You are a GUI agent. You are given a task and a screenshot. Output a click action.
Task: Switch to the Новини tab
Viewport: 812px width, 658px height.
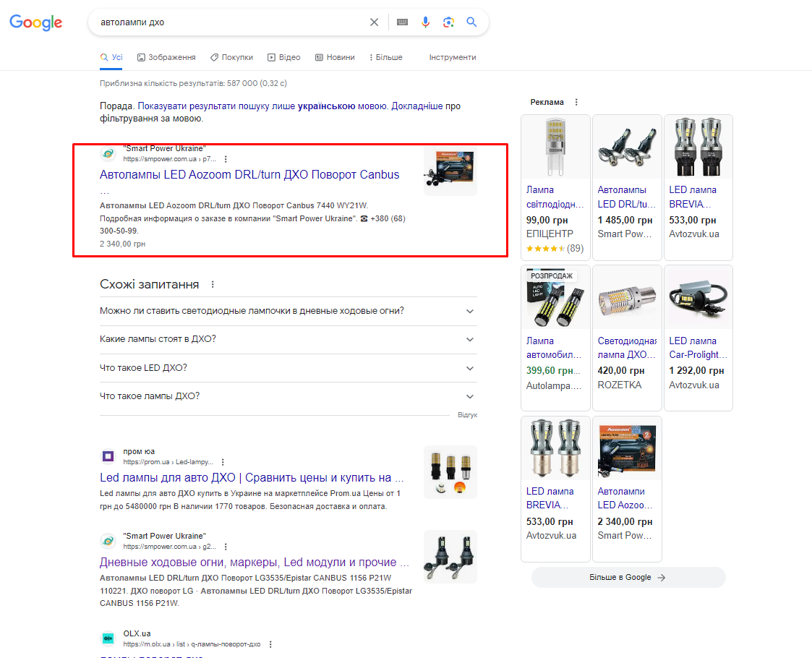335,57
